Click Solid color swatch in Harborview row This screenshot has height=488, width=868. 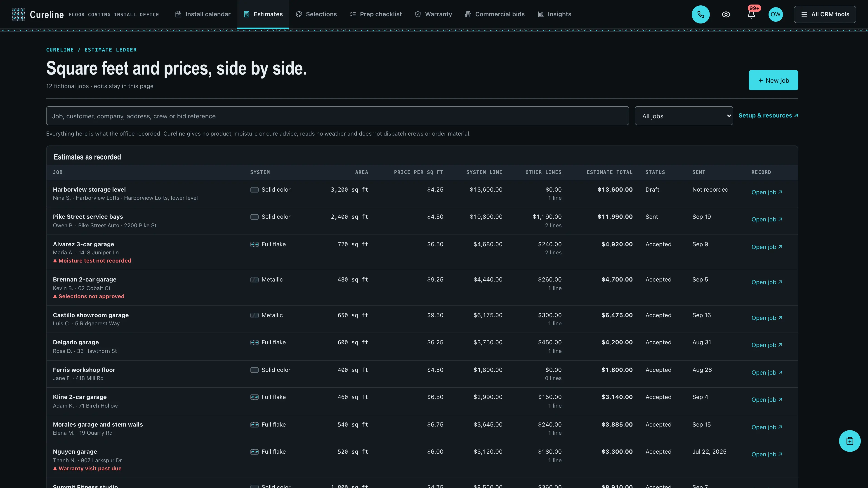(x=254, y=190)
